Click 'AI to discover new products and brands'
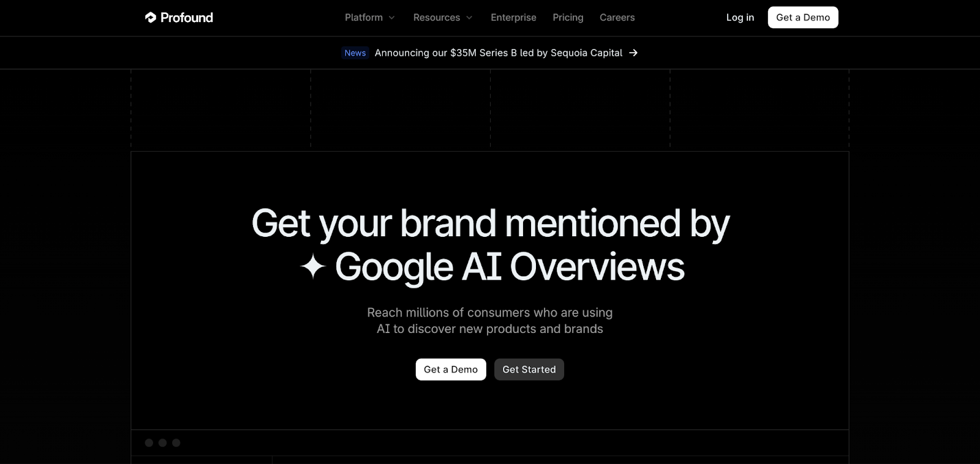The height and width of the screenshot is (464, 980). pos(490,329)
